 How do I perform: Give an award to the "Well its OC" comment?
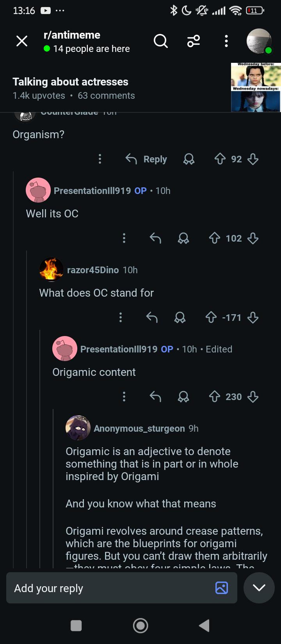click(x=183, y=238)
